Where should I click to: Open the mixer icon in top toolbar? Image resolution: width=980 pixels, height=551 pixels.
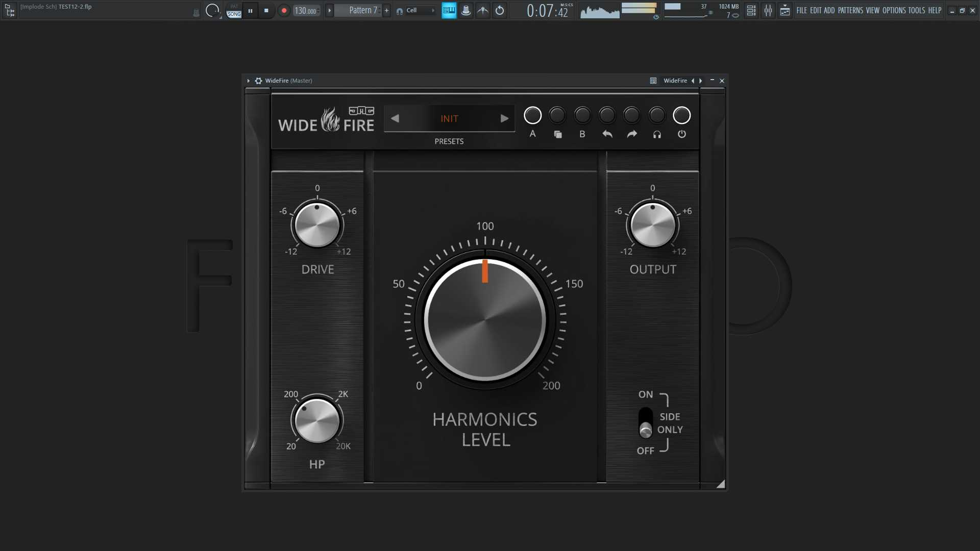768,10
